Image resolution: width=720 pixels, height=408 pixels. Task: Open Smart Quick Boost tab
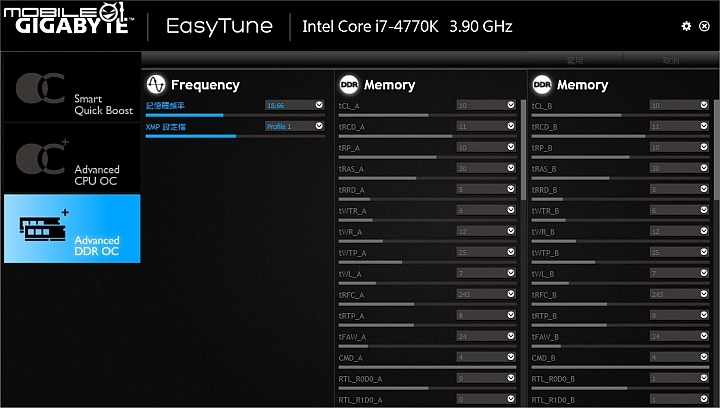tap(72, 88)
